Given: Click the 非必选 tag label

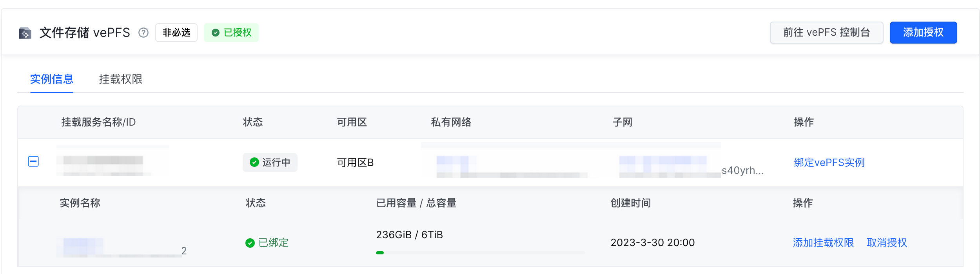Looking at the screenshot, I should tap(176, 33).
